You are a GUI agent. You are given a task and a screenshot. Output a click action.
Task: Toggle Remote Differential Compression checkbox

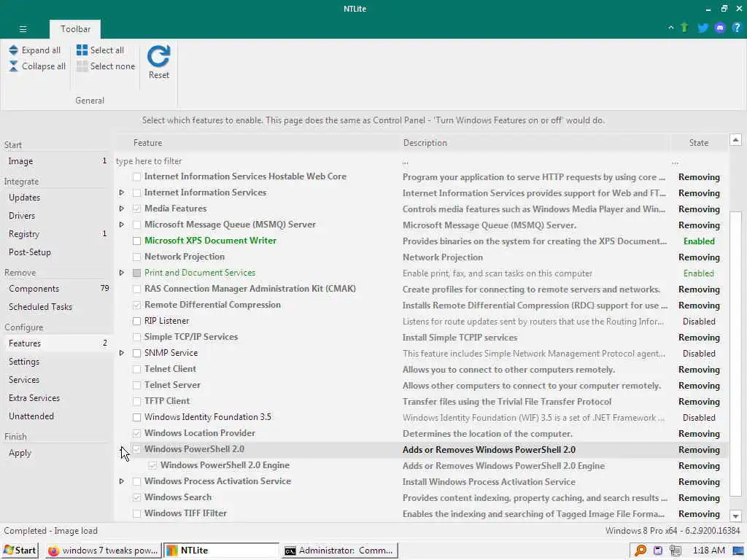(x=136, y=306)
